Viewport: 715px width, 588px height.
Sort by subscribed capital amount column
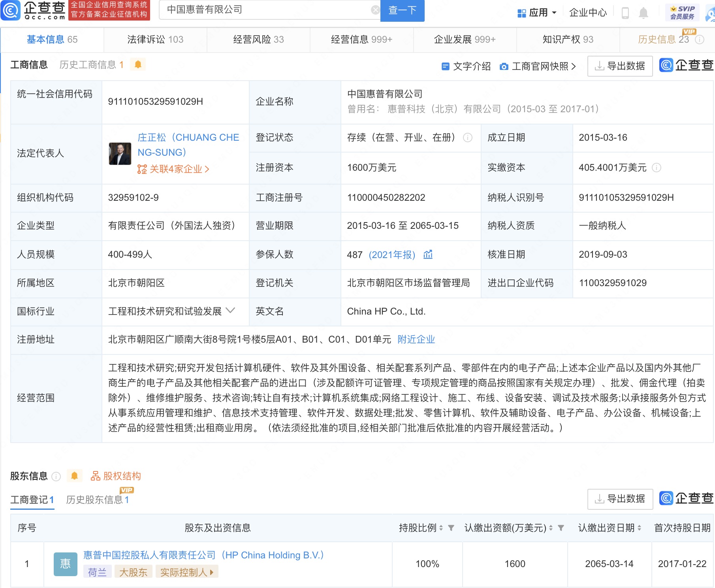(551, 528)
